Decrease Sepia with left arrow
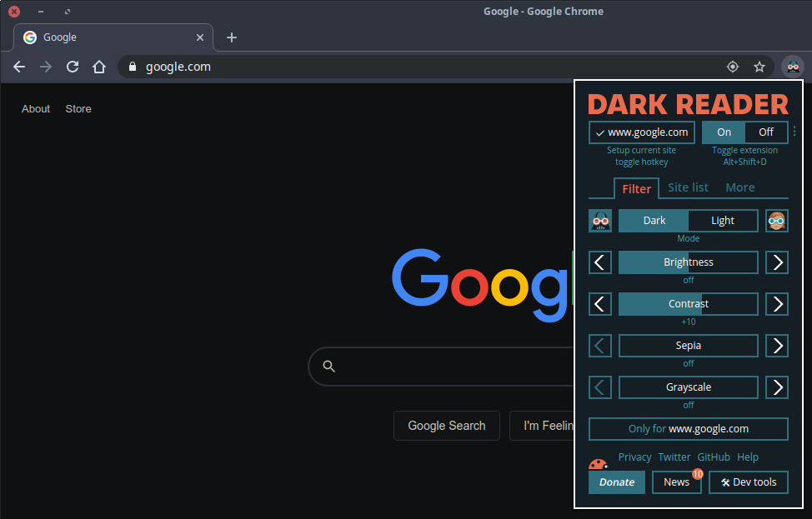Viewport: 812px width, 519px height. [600, 346]
